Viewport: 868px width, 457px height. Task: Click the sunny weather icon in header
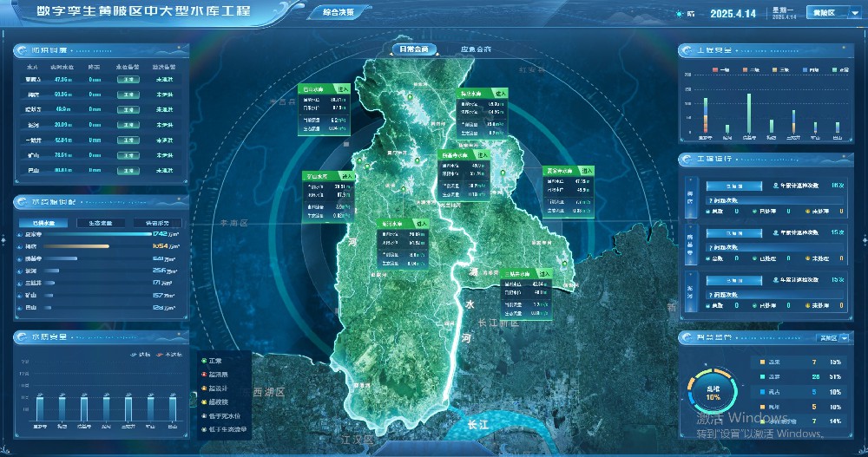click(680, 13)
